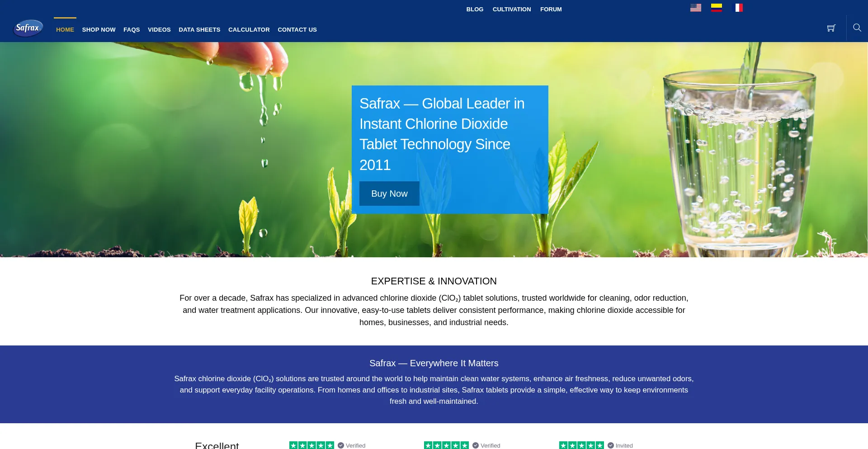
Task: Visit the Blog link
Action: pyautogui.click(x=475, y=9)
